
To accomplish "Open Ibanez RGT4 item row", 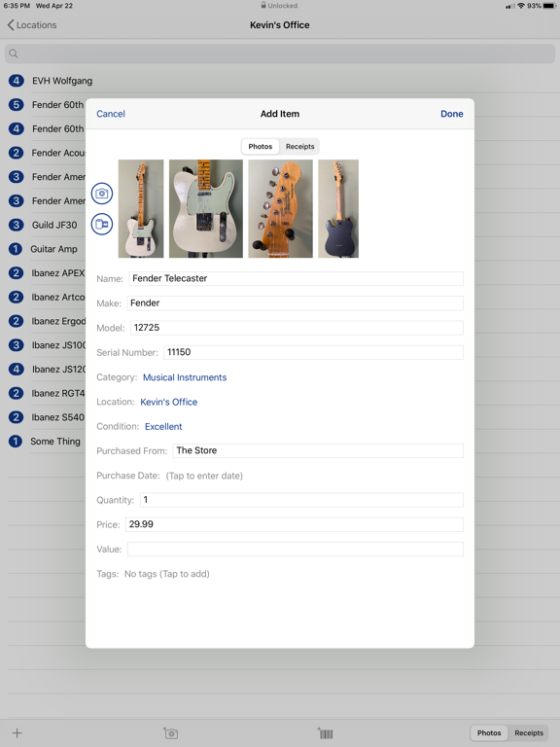I will (x=43, y=393).
